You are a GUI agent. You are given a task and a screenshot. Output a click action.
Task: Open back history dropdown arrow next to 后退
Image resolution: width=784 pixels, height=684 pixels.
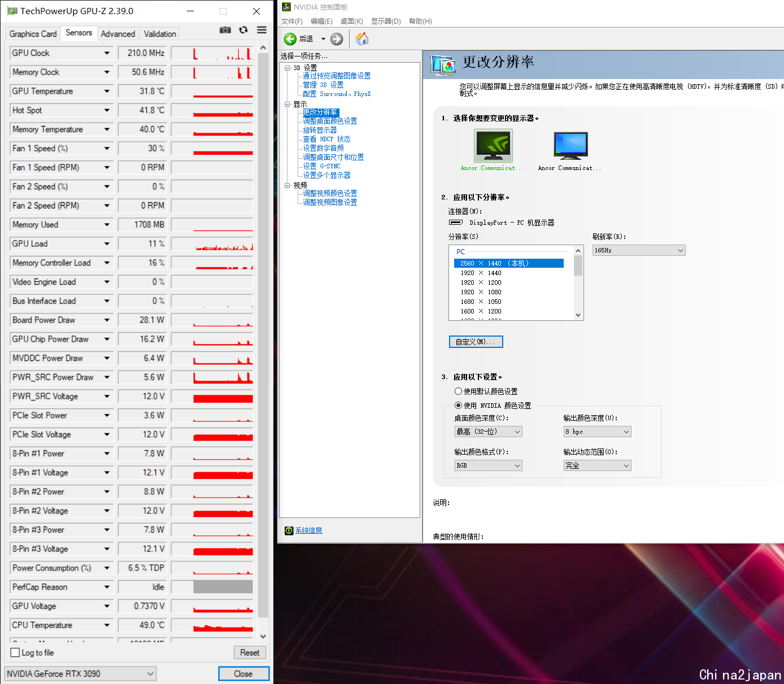[x=323, y=39]
